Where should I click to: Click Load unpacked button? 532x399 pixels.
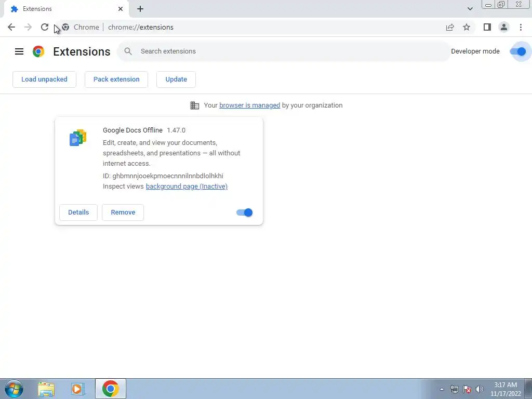tap(45, 79)
